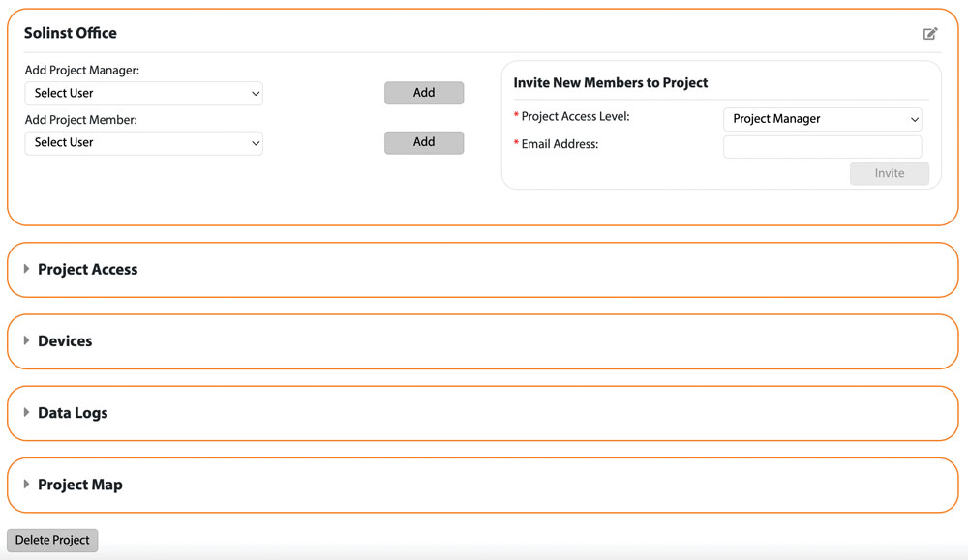This screenshot has height=560, width=968.
Task: Toggle the arrow next to Data Logs
Action: pos(27,412)
